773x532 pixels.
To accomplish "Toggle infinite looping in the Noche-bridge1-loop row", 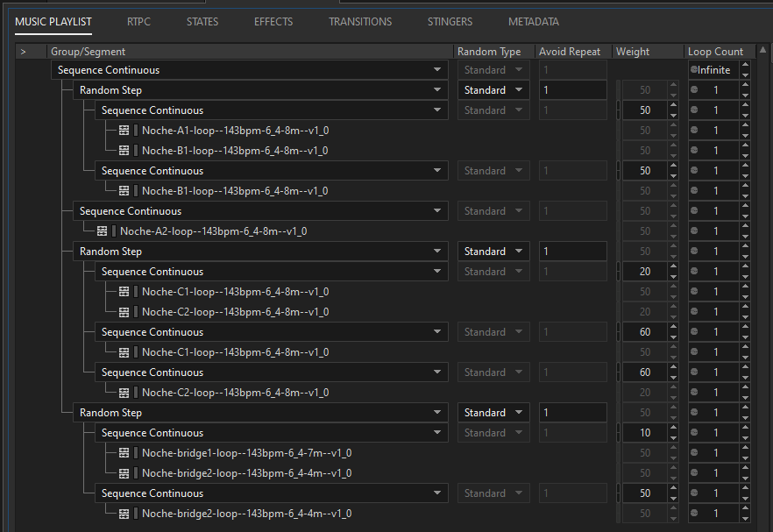I will point(693,452).
